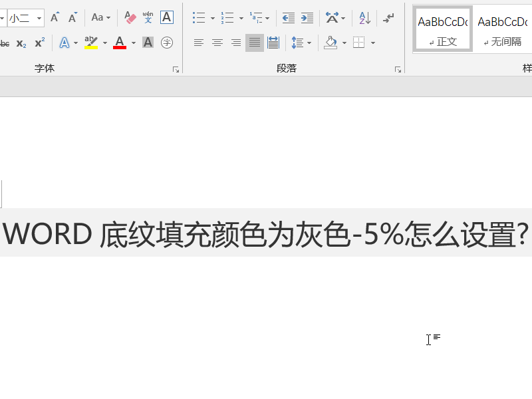The width and height of the screenshot is (532, 399).
Task: Apply multilevel list formatting
Action: (x=256, y=17)
